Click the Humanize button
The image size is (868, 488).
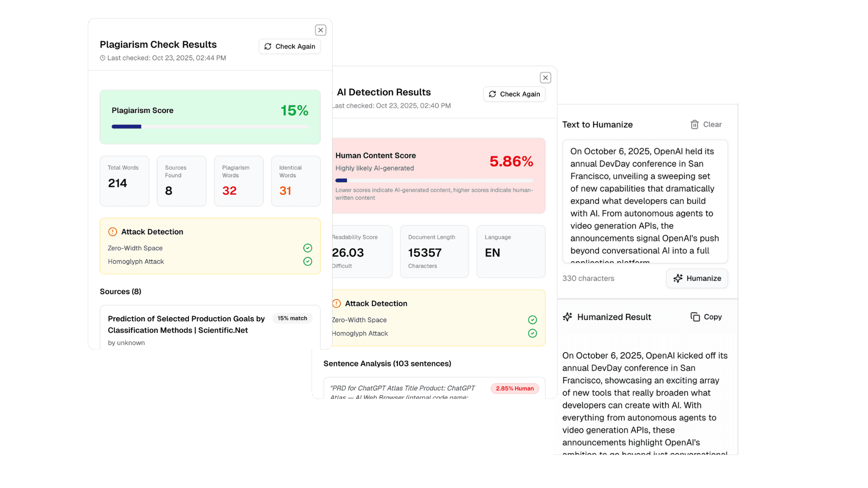[x=697, y=278]
